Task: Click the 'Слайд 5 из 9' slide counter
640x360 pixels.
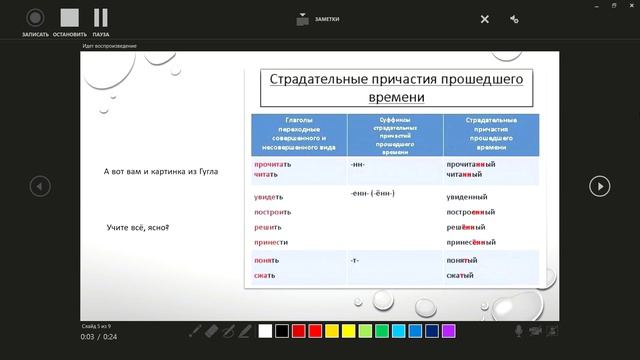Action: coord(96,327)
